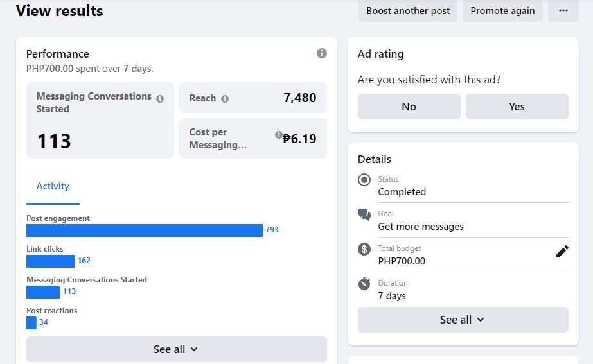Click the Goal chat bubbles icon
Image resolution: width=593 pixels, height=364 pixels.
point(364,214)
